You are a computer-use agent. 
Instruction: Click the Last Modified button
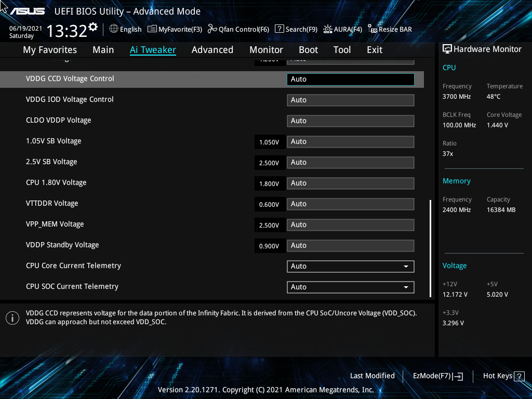[373, 376]
